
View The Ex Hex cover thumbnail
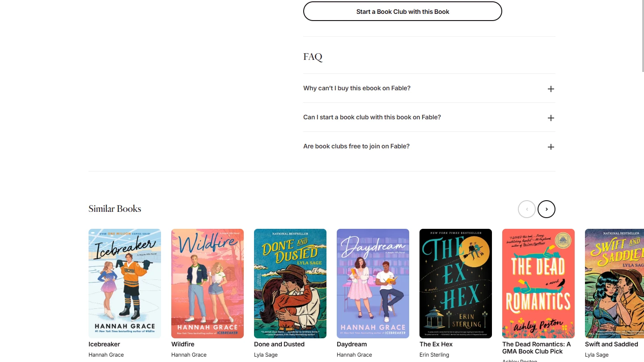click(x=456, y=283)
